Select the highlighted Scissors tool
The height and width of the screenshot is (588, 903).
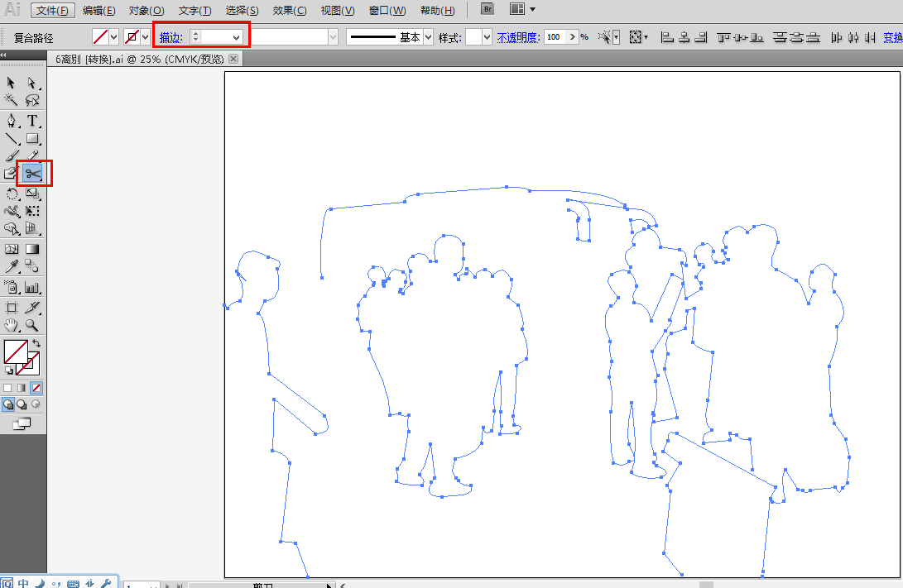[32, 173]
